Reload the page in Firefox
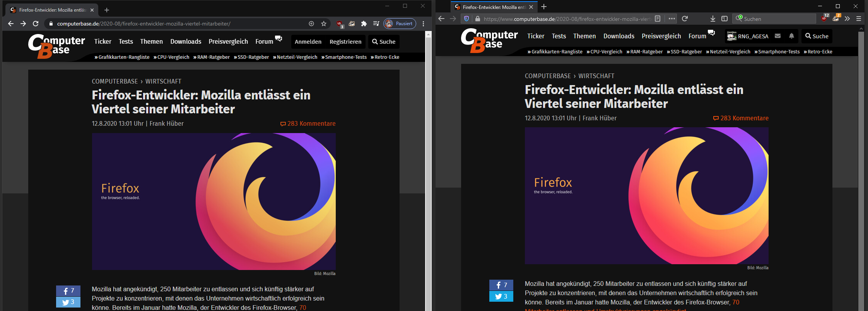Screen dimensions: 868x311 point(685,19)
